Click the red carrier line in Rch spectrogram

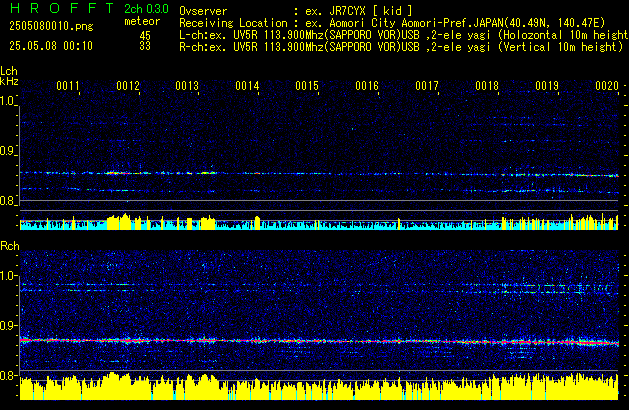(x=319, y=341)
